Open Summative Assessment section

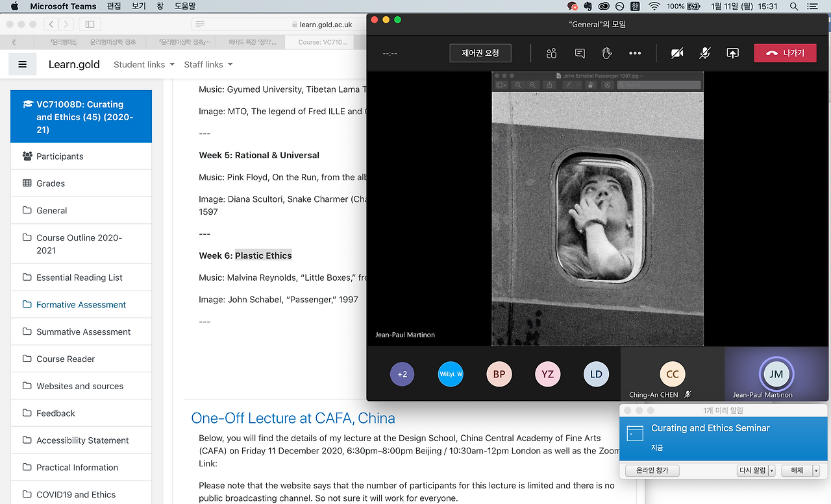(81, 332)
